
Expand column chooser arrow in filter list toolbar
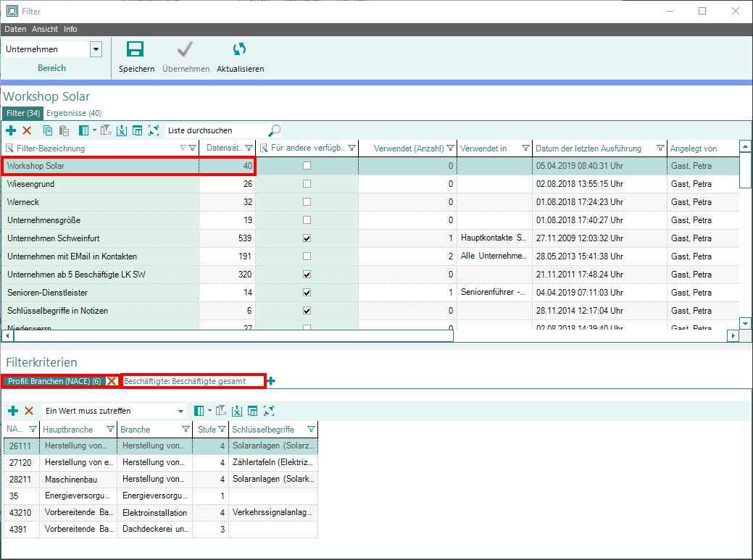pos(94,130)
